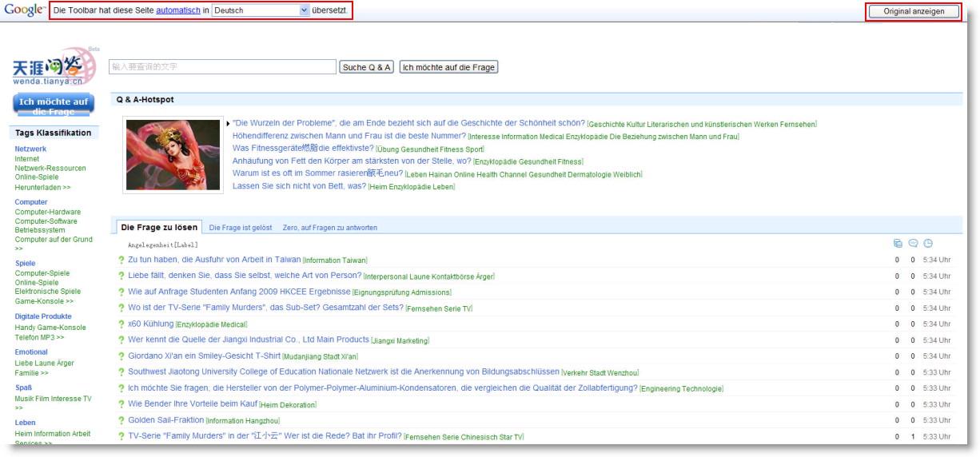Screen dimensions: 980x457
Task: Click the clock time column icon
Action: [928, 244]
